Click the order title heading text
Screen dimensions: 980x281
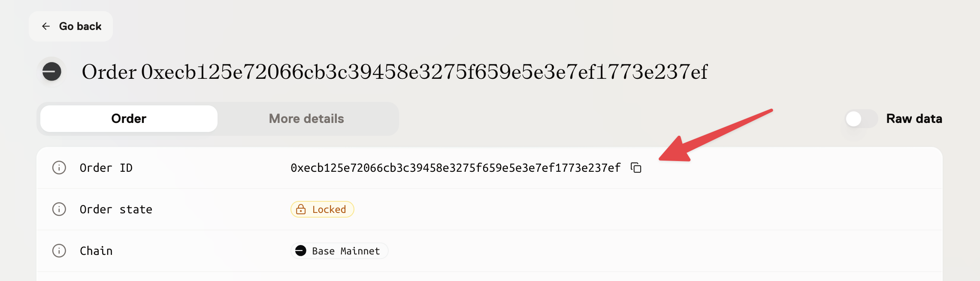click(394, 72)
